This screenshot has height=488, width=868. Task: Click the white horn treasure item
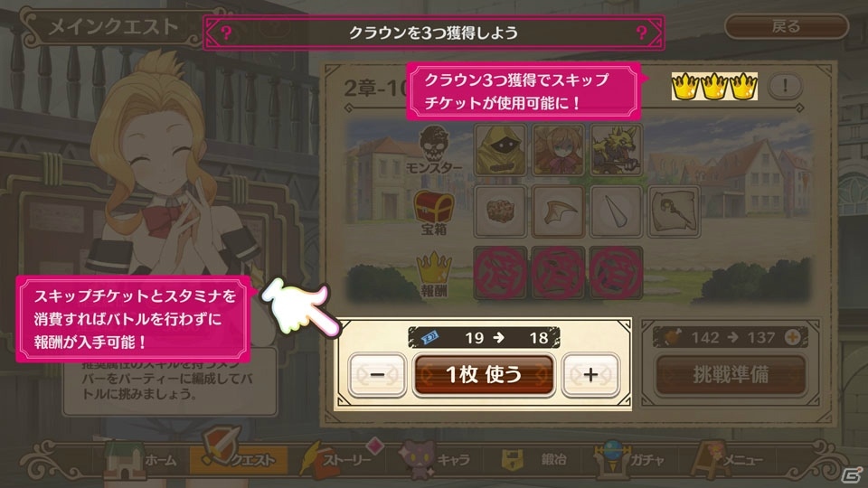coord(616,211)
